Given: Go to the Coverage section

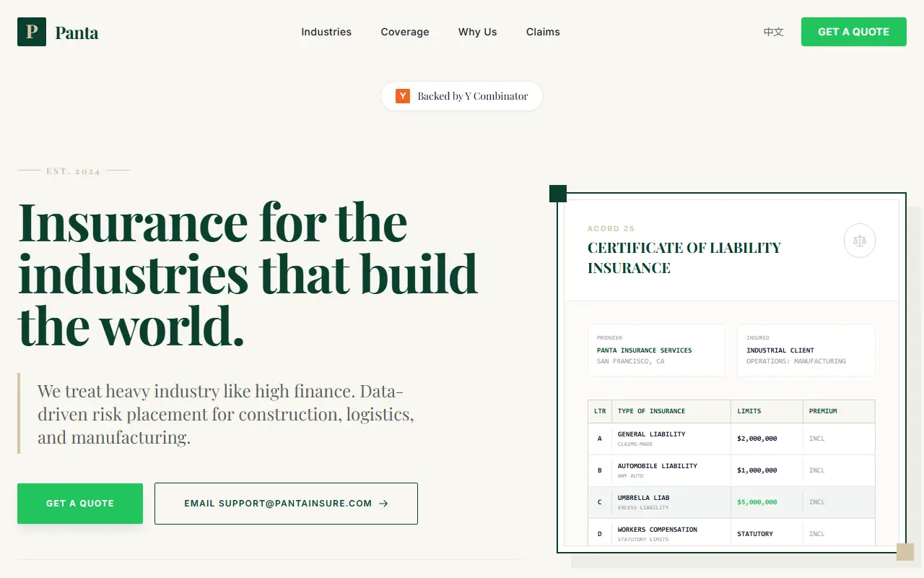Looking at the screenshot, I should (x=405, y=32).
